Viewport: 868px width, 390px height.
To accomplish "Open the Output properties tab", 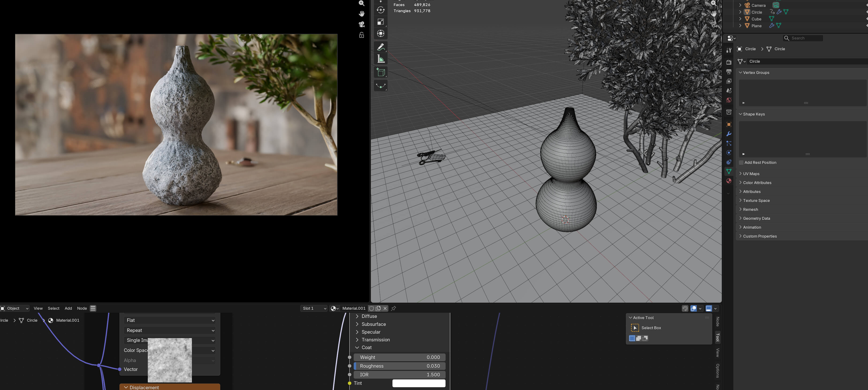I will [729, 72].
